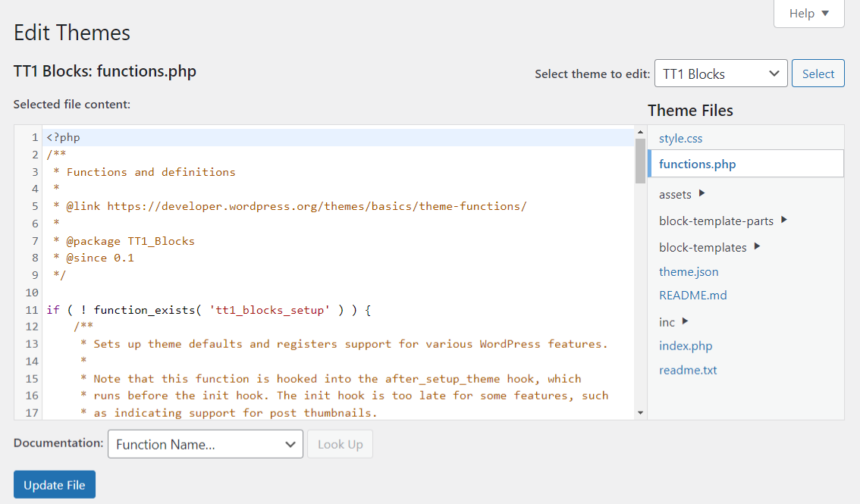Viewport: 860px width, 504px height.
Task: Open the Help dropdown
Action: point(808,13)
